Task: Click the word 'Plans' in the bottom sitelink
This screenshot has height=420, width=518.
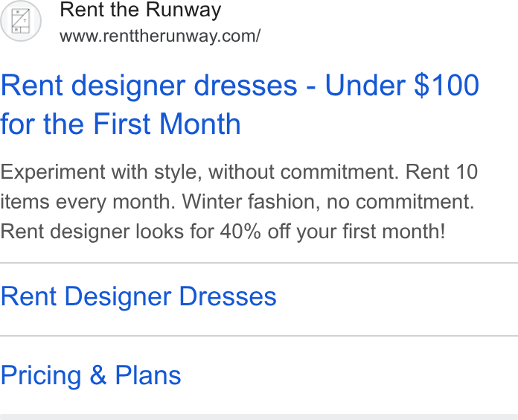Action: coord(148,375)
